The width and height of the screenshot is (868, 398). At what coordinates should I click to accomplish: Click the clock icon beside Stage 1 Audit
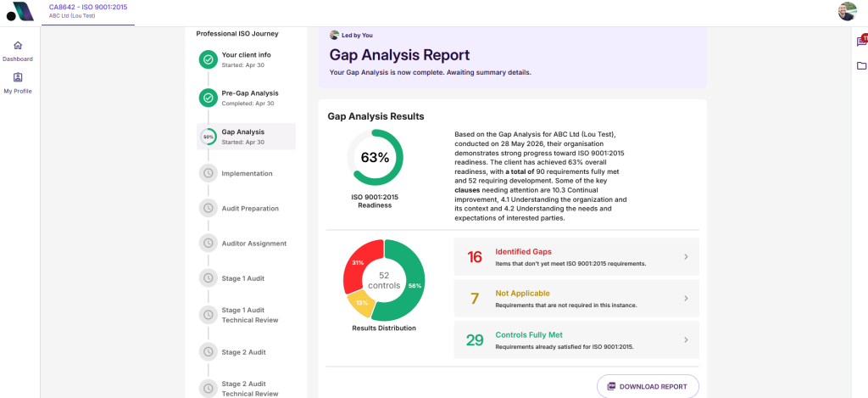[x=209, y=277]
